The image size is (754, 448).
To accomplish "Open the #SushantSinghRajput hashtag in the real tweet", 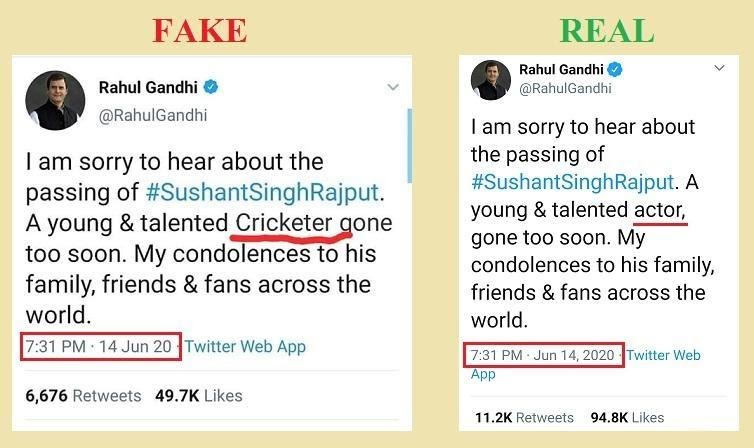I will tap(570, 183).
